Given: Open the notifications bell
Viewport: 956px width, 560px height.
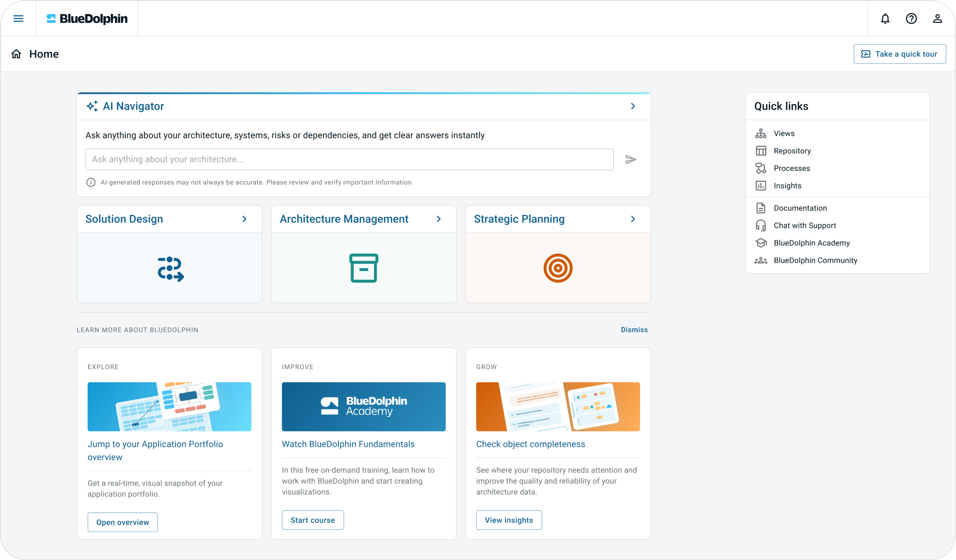Looking at the screenshot, I should [x=885, y=19].
